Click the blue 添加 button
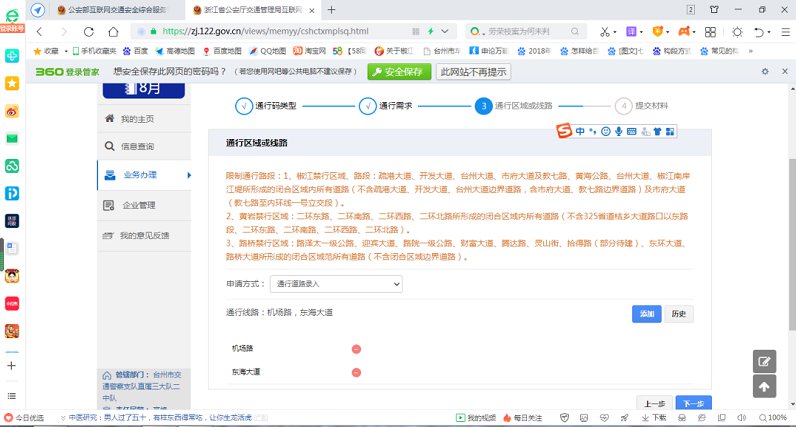The width and height of the screenshot is (796, 427). (646, 314)
